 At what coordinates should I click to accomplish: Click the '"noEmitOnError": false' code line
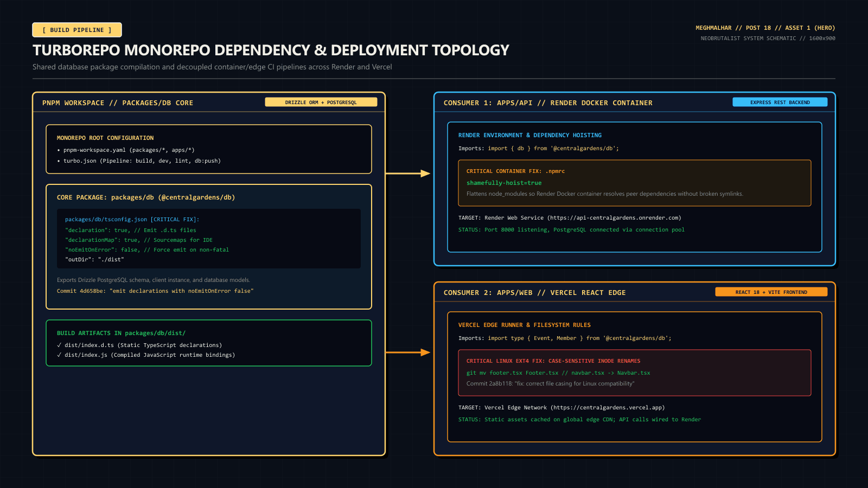pos(147,250)
